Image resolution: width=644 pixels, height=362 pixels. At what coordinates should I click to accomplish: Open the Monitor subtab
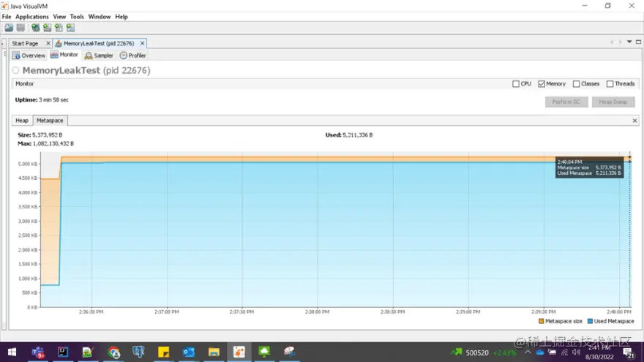point(64,55)
